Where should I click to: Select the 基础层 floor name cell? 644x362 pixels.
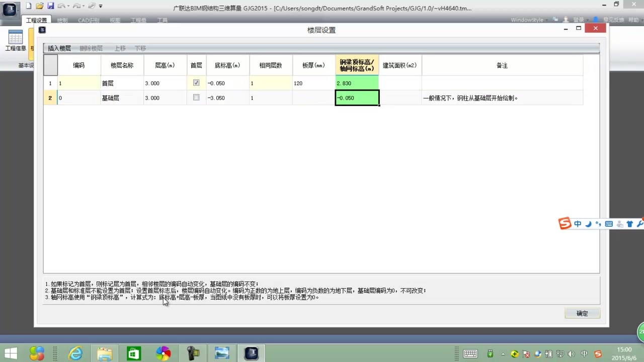[x=122, y=98]
